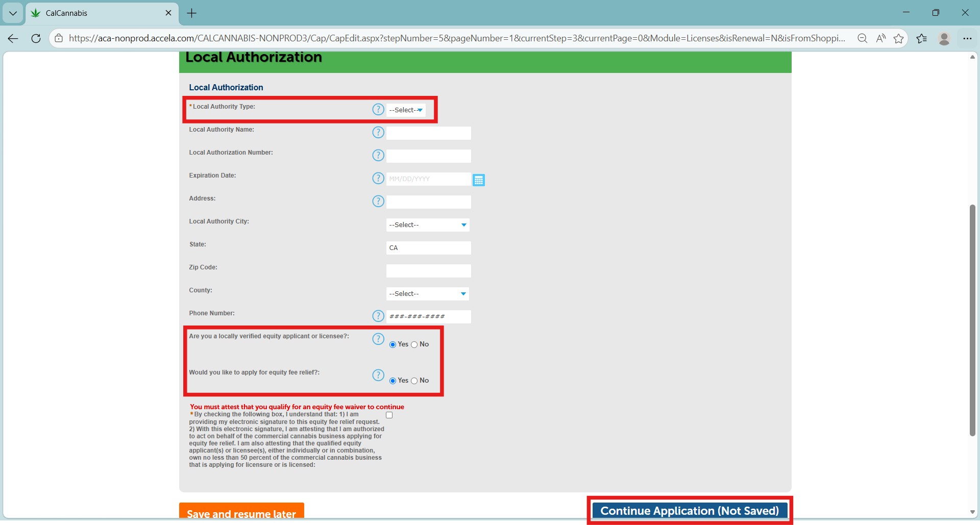Click Continue Application (Not Saved) button

[x=690, y=511]
